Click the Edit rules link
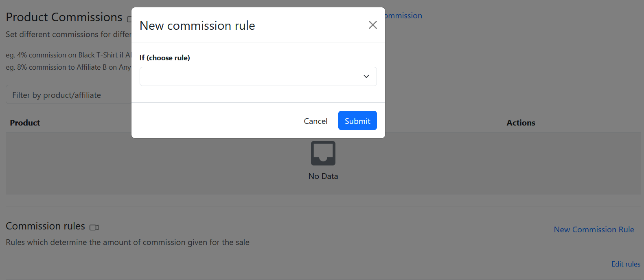Screen dimensions: 644x280 [x=625, y=264]
